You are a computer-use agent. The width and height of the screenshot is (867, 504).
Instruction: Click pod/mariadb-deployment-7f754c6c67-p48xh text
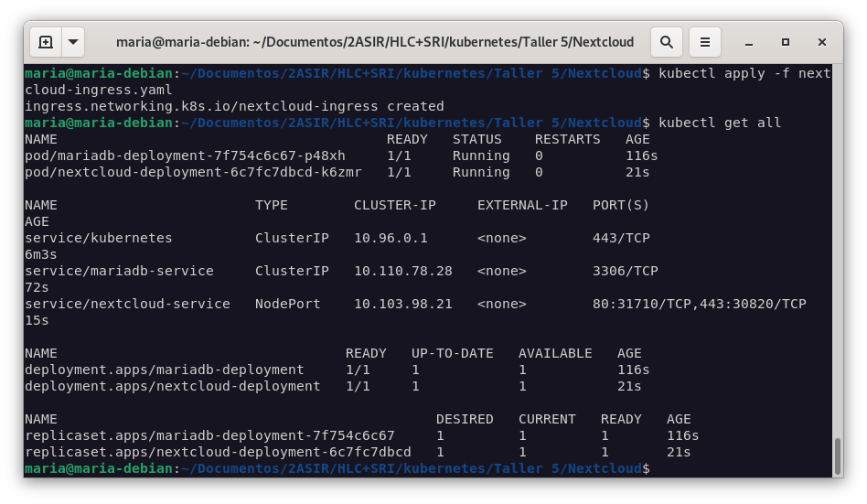tap(185, 156)
